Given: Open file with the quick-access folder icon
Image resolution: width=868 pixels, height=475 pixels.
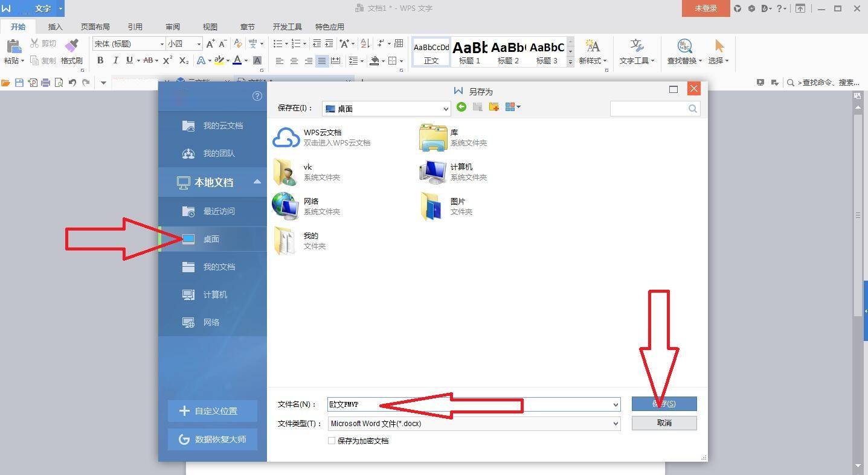Looking at the screenshot, I should tap(5, 83).
